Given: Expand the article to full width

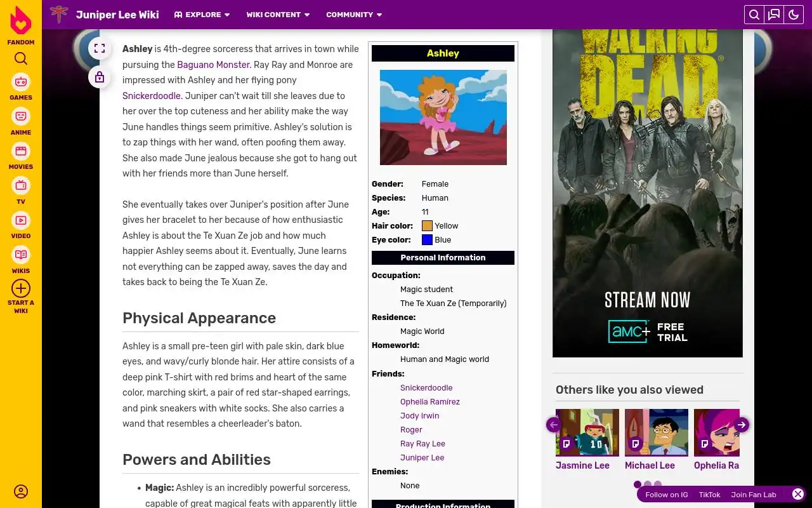Looking at the screenshot, I should [x=100, y=48].
